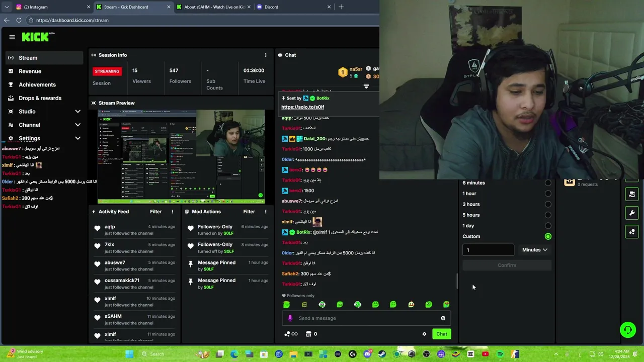Screen dimensions: 644x362
Task: Open the browser tab search dropdown arrow
Action: click(x=7, y=7)
